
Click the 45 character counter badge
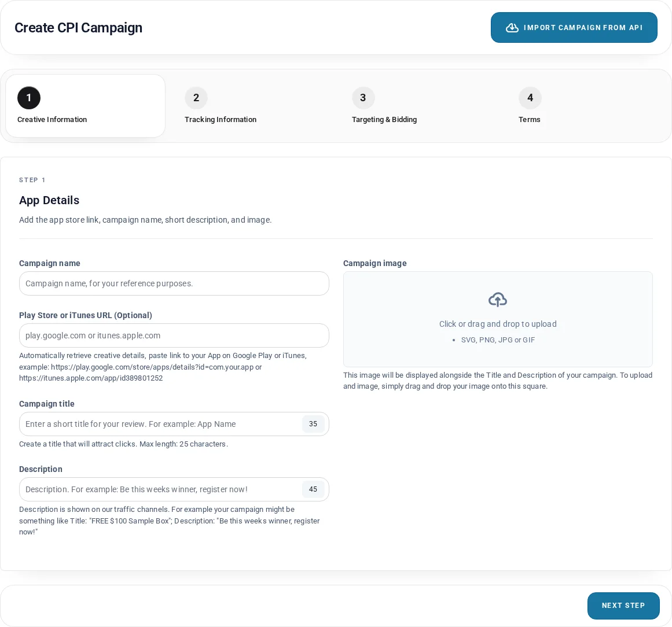point(313,489)
